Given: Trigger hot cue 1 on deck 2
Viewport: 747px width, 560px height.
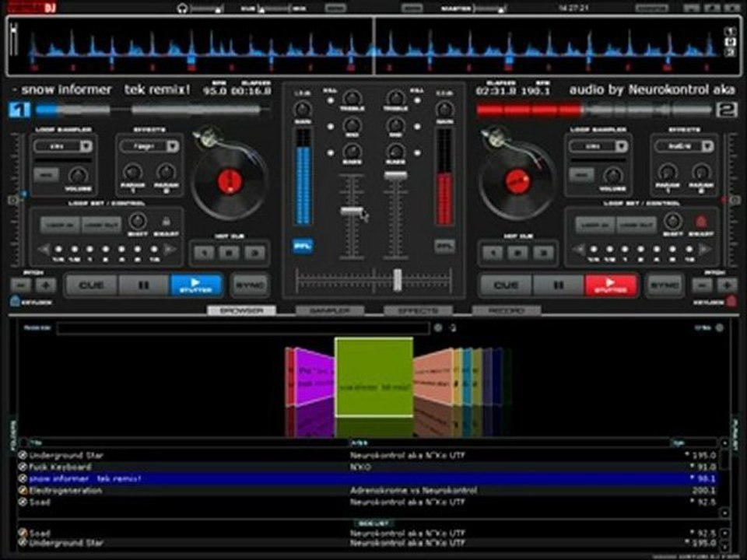Looking at the screenshot, I should tap(492, 253).
